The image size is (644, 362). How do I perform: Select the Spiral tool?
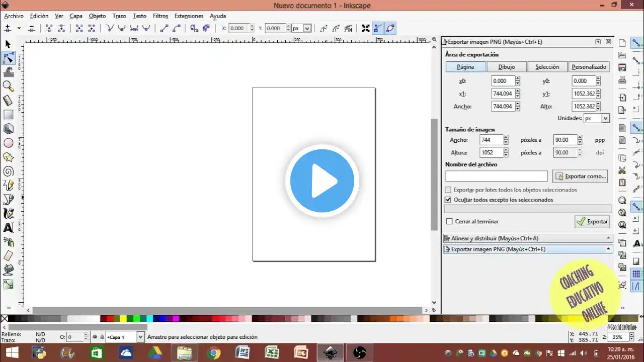pos(8,171)
